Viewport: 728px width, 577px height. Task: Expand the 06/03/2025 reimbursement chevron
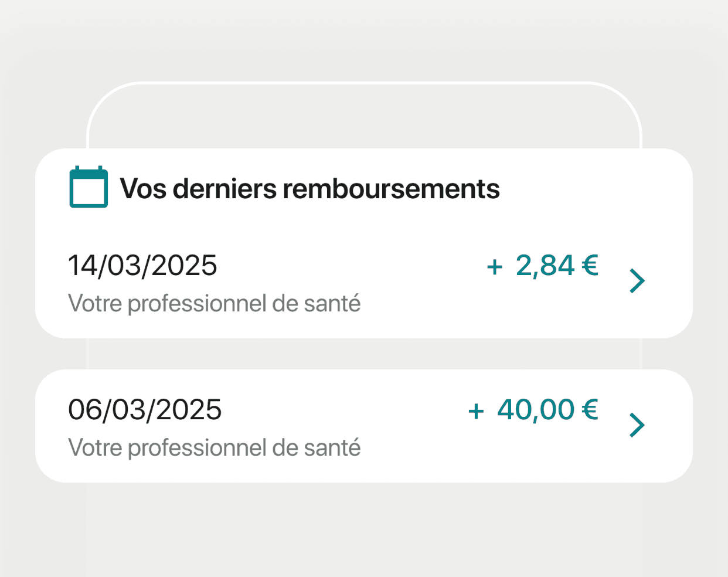637,425
